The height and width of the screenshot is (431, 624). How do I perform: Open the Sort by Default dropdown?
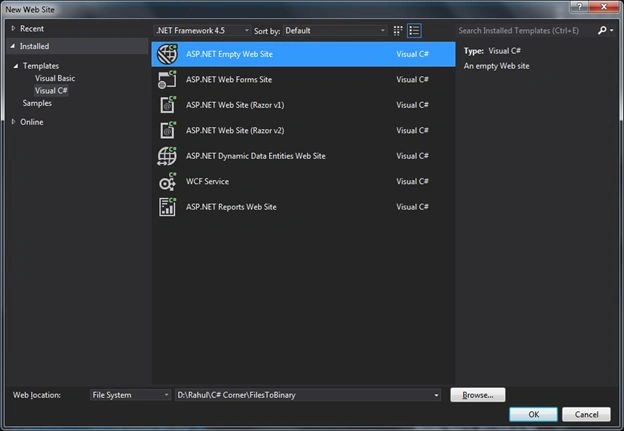coord(335,31)
